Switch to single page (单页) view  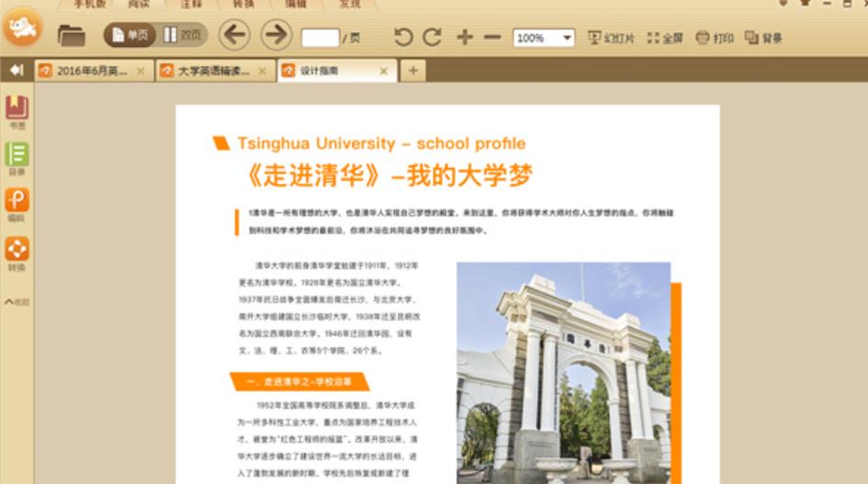click(130, 36)
